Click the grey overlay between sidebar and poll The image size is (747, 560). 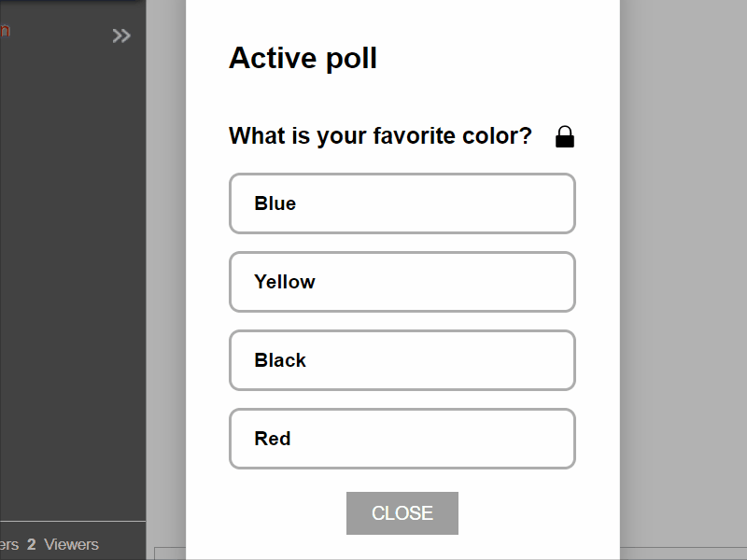coord(166,280)
